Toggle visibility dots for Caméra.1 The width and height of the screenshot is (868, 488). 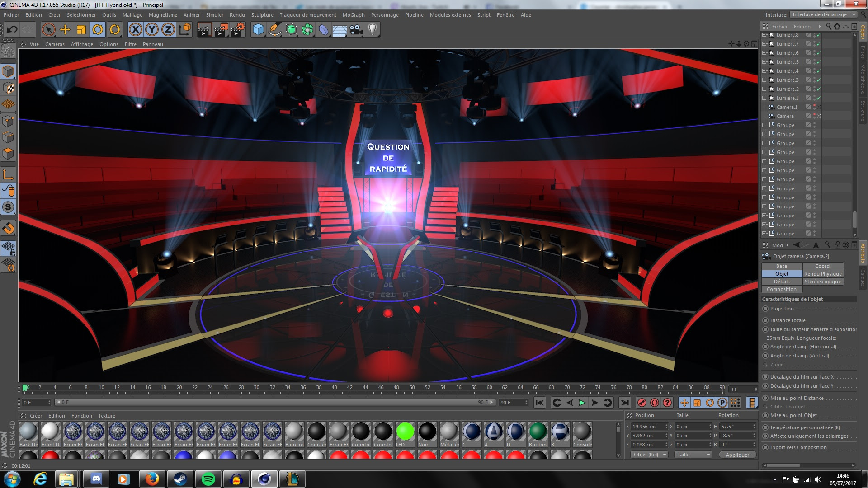[x=815, y=107]
